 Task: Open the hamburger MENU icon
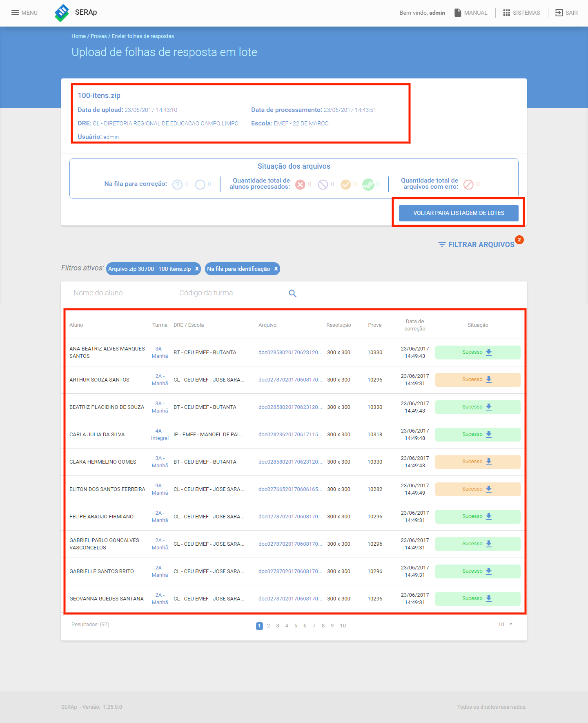(x=15, y=13)
